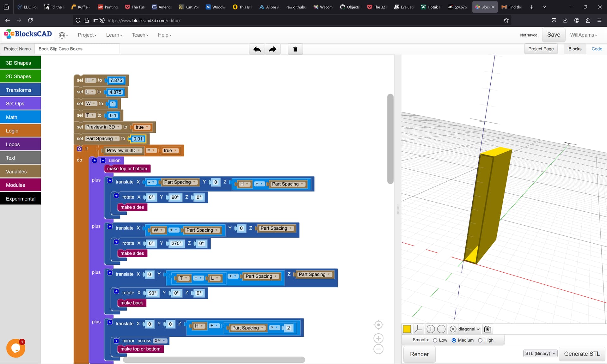
Task: Open the diagonal view dropdown
Action: (x=469, y=329)
